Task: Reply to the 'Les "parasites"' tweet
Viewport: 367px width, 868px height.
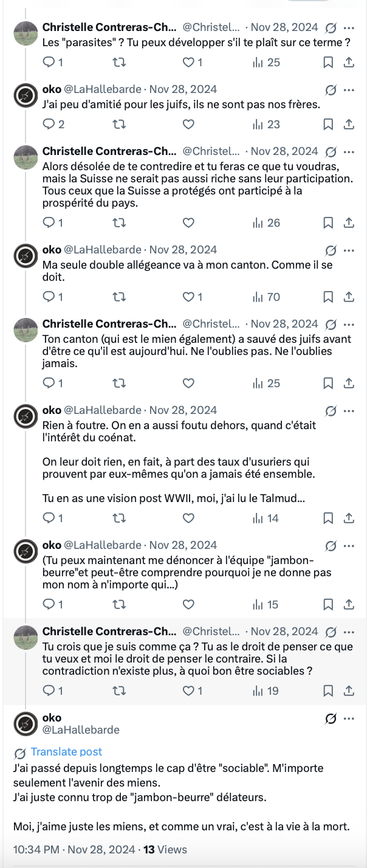Action: (49, 62)
